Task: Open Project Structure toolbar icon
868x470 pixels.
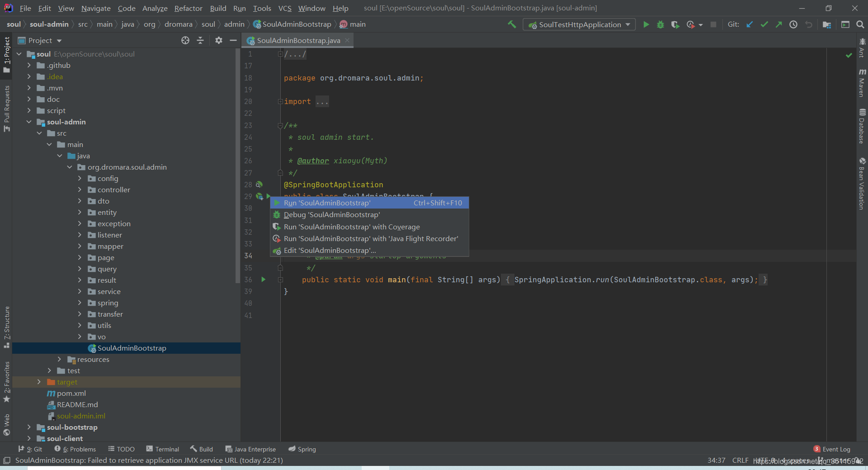Action: point(827,24)
